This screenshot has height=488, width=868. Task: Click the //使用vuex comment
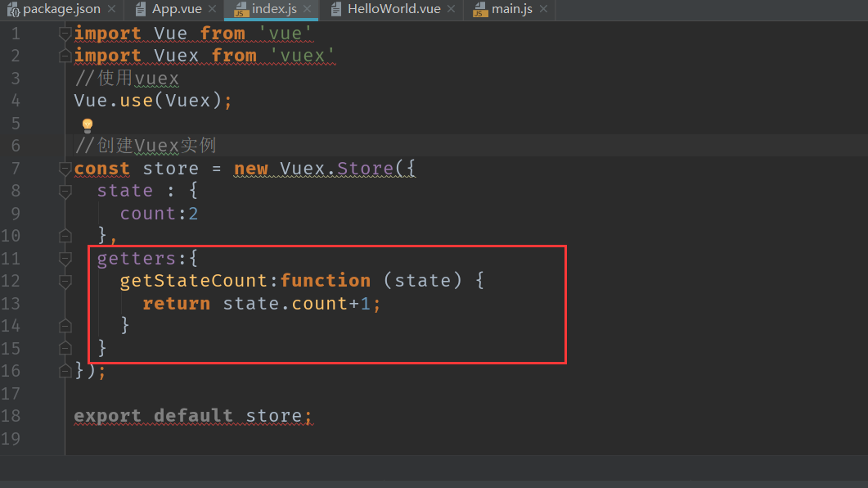[x=127, y=79]
